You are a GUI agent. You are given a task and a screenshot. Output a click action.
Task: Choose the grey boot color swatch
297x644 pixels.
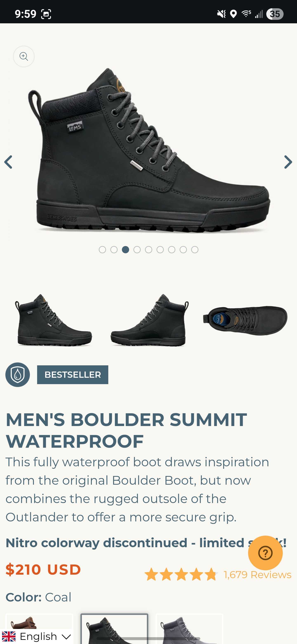189,629
